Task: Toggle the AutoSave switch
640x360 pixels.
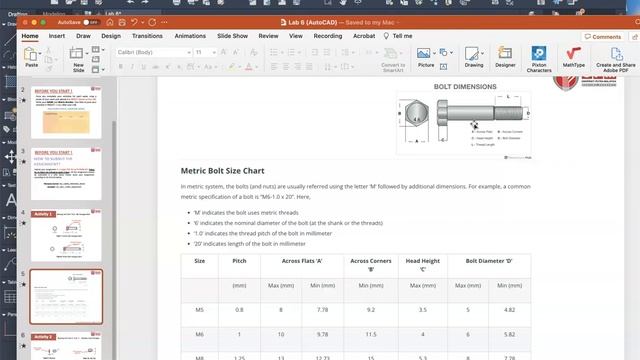Action: pos(91,22)
